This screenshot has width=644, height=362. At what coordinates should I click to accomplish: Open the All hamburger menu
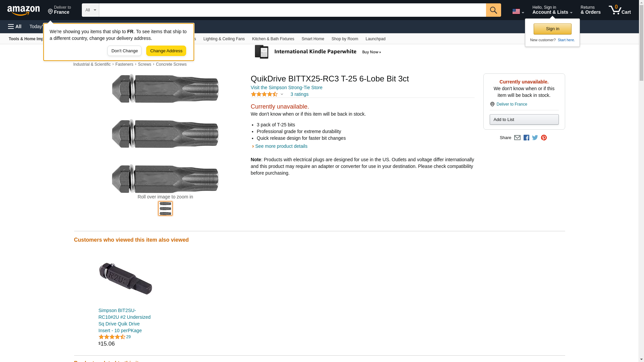(15, 26)
